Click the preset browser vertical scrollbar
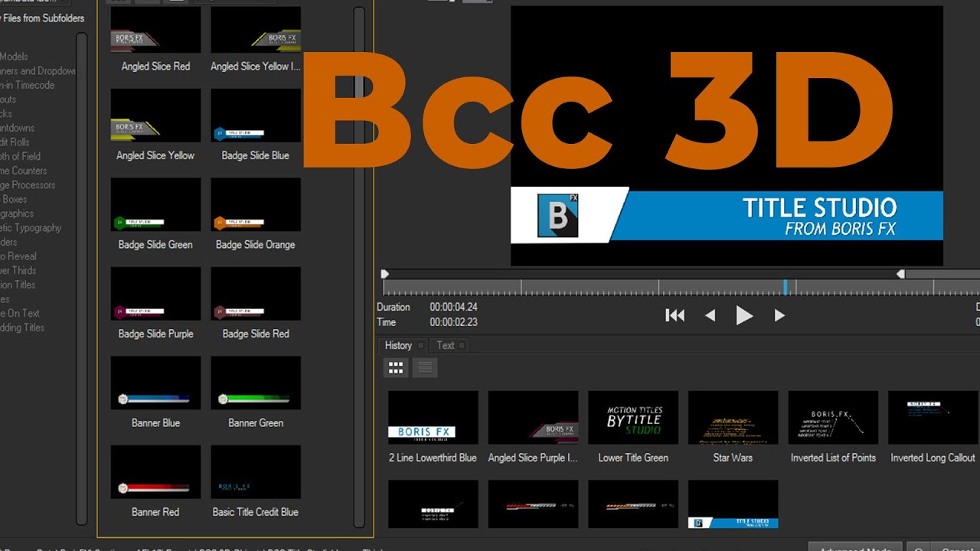The height and width of the screenshot is (551, 980). (x=358, y=268)
